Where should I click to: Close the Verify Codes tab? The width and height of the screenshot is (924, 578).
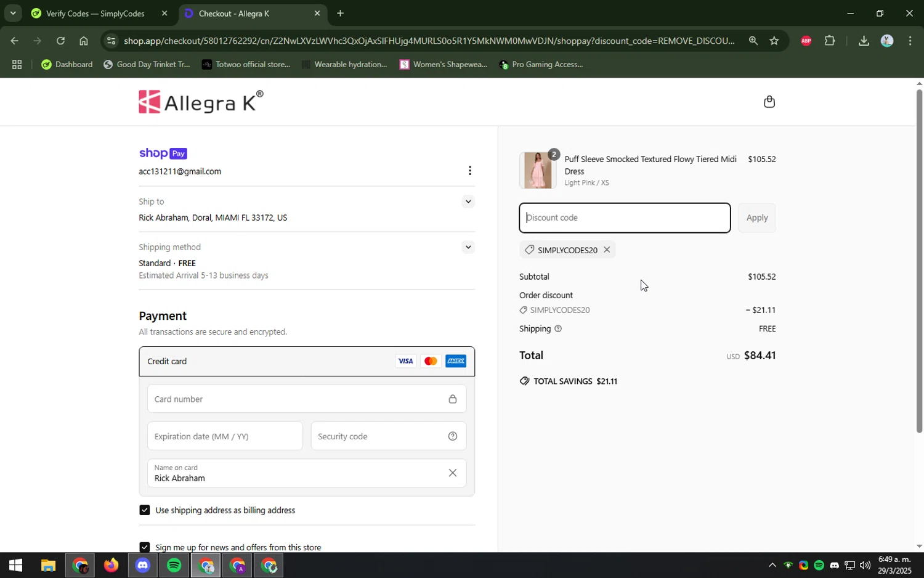tap(164, 14)
